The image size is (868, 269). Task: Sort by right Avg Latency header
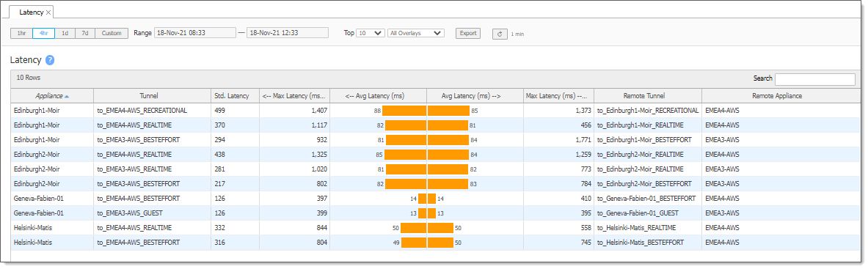point(475,96)
